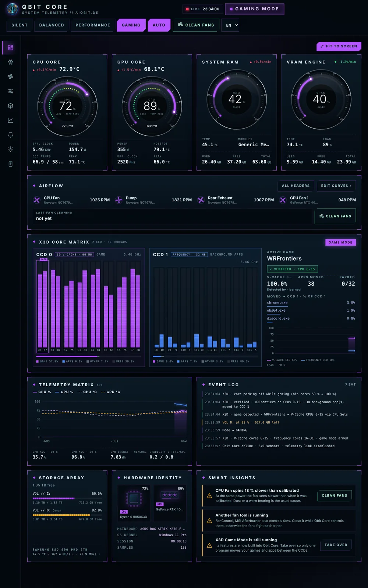
Task: Toggle the AUTO mode button
Action: click(159, 25)
